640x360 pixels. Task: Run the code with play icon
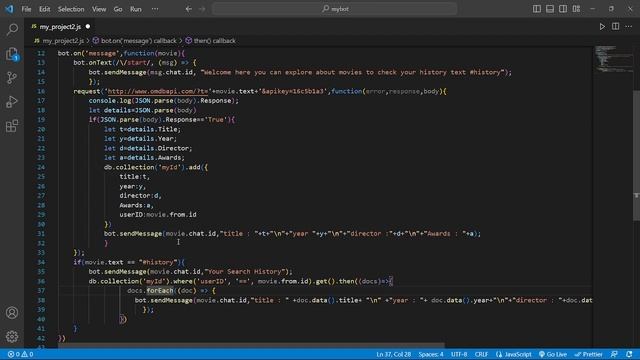click(602, 27)
